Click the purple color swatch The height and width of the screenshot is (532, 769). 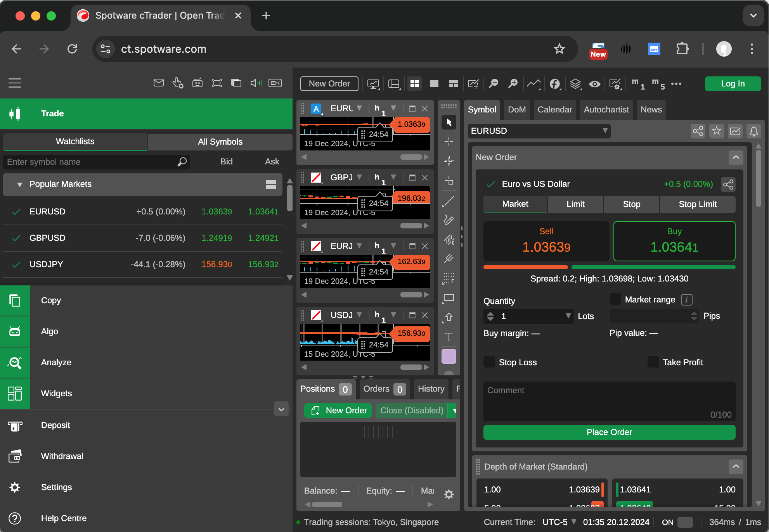[x=449, y=356]
